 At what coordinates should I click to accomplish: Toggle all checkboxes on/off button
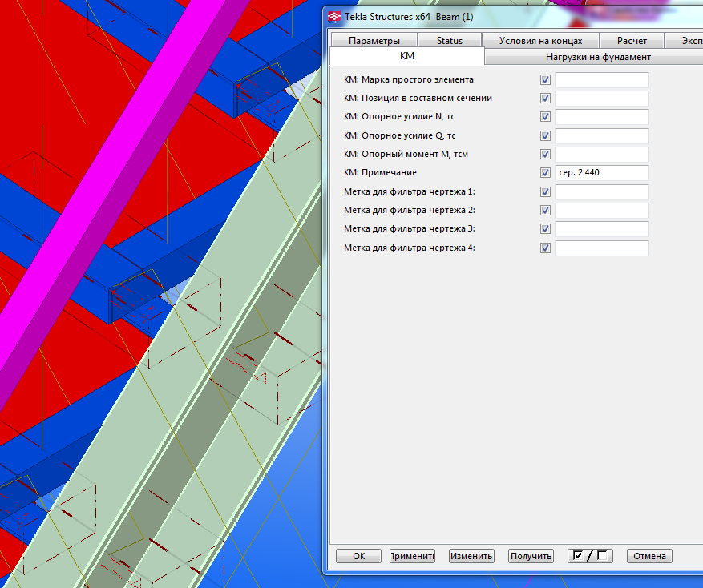(x=589, y=556)
